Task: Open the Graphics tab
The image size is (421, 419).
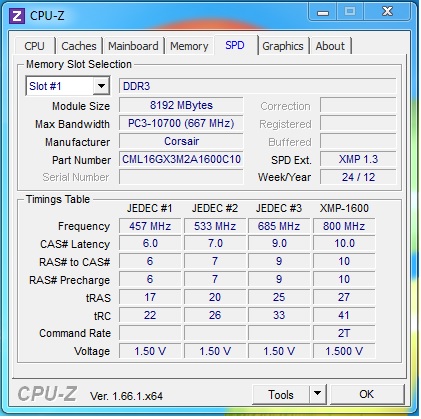Action: (283, 46)
